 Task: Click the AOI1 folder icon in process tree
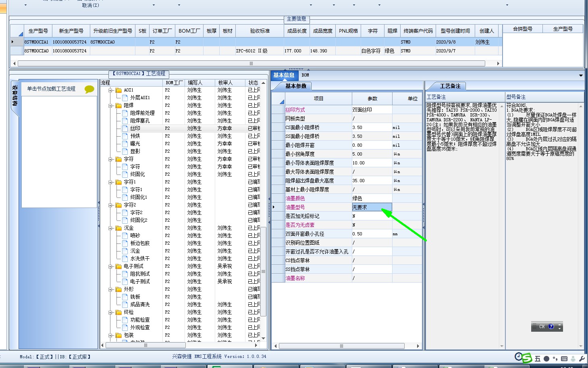click(118, 90)
